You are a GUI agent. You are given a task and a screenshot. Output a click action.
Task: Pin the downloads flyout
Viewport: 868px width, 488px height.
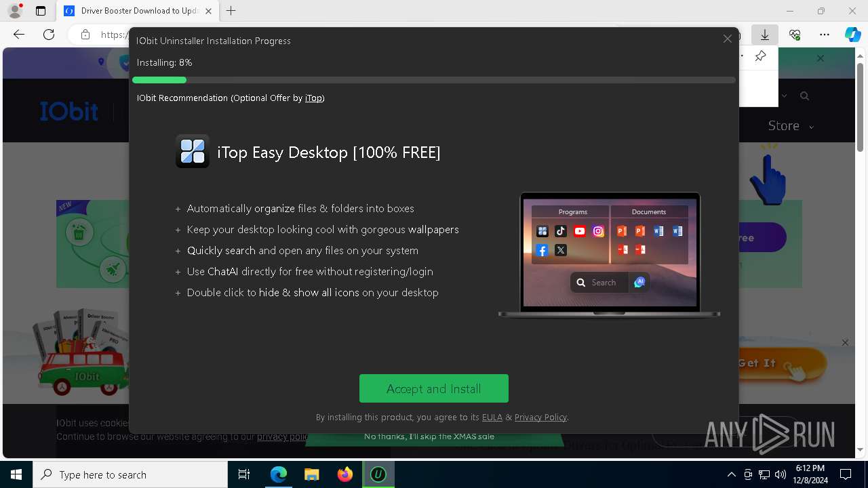(760, 56)
